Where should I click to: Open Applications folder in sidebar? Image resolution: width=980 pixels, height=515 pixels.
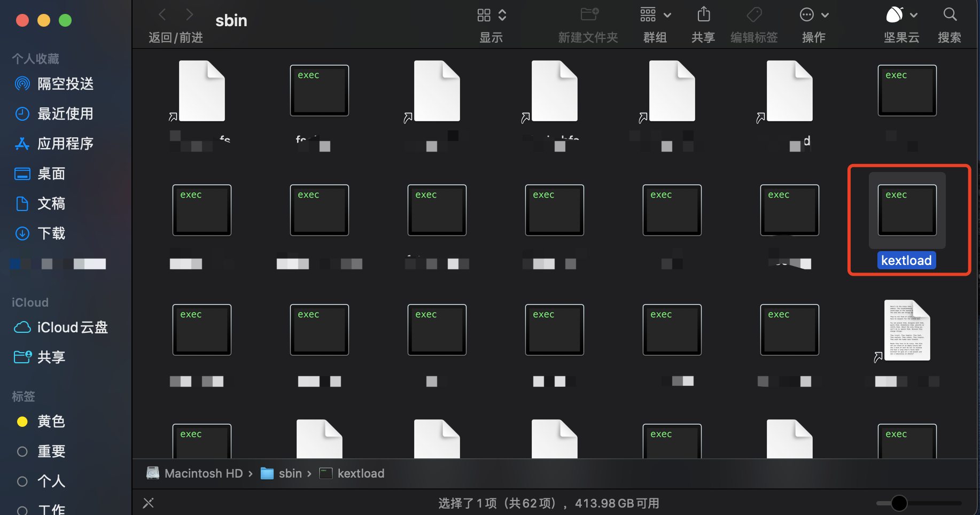(65, 144)
